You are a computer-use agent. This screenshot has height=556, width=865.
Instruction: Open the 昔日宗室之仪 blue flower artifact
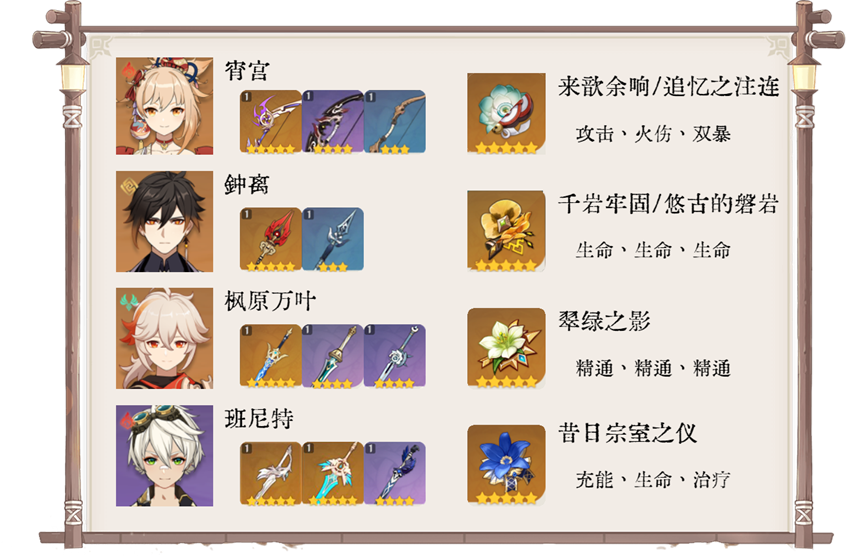click(x=506, y=464)
